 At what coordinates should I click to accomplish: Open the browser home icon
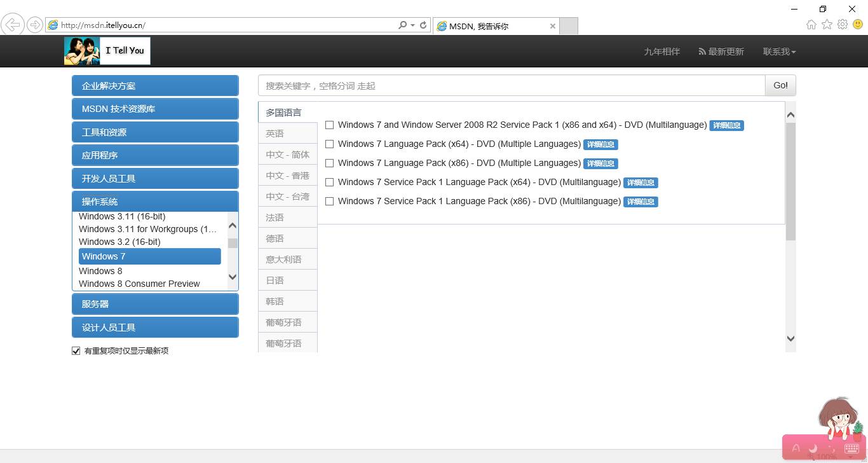click(x=811, y=25)
